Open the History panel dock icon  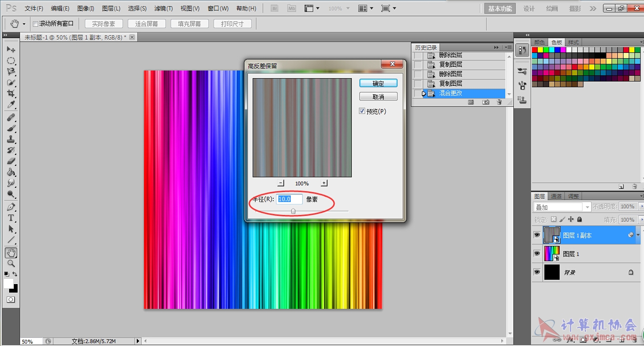tap(522, 50)
